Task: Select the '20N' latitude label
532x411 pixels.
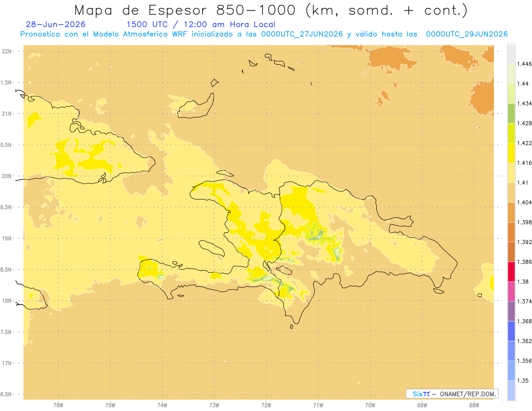Action: (x=6, y=176)
